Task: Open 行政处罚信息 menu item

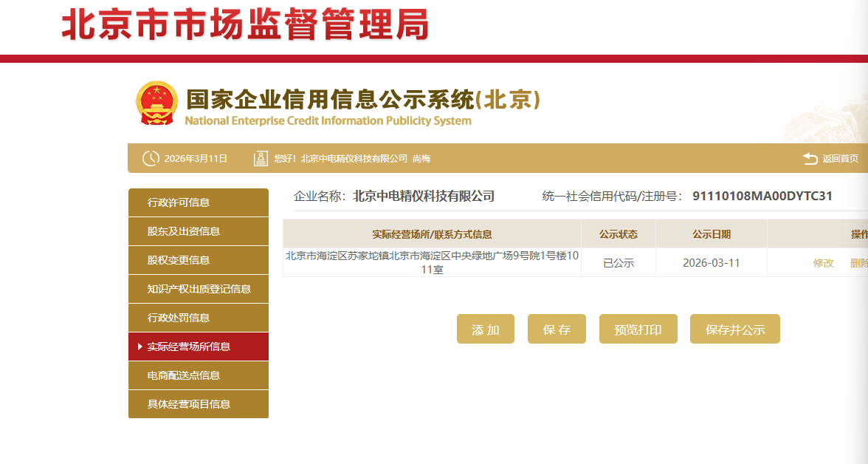Action: click(198, 318)
